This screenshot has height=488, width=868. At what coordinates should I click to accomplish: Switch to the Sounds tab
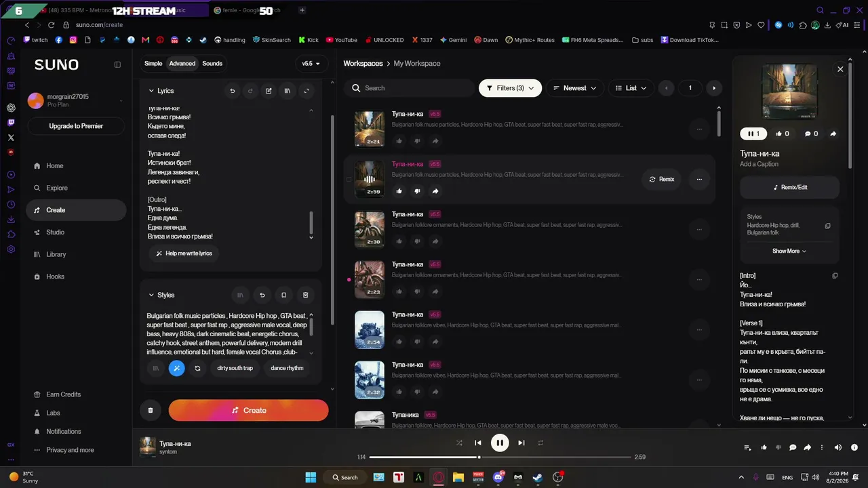(x=212, y=64)
